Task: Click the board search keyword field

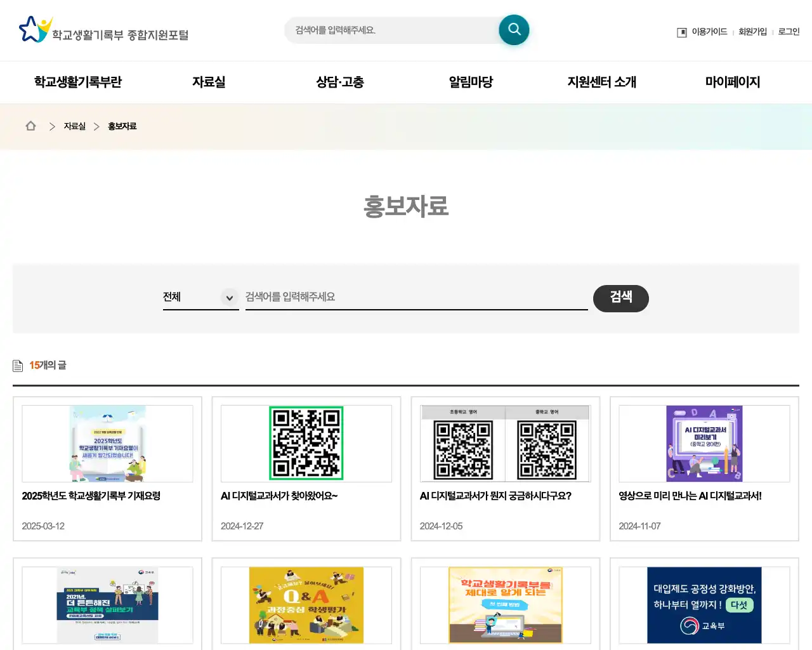Action: pos(416,297)
